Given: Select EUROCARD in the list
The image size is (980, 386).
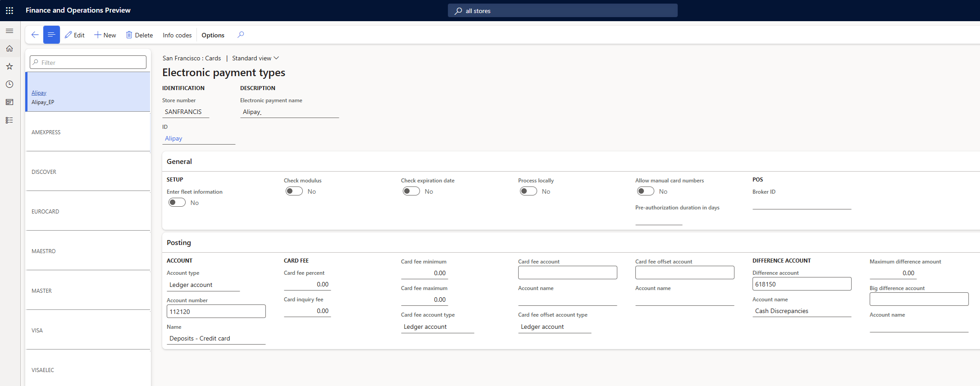Looking at the screenshot, I should (x=88, y=211).
